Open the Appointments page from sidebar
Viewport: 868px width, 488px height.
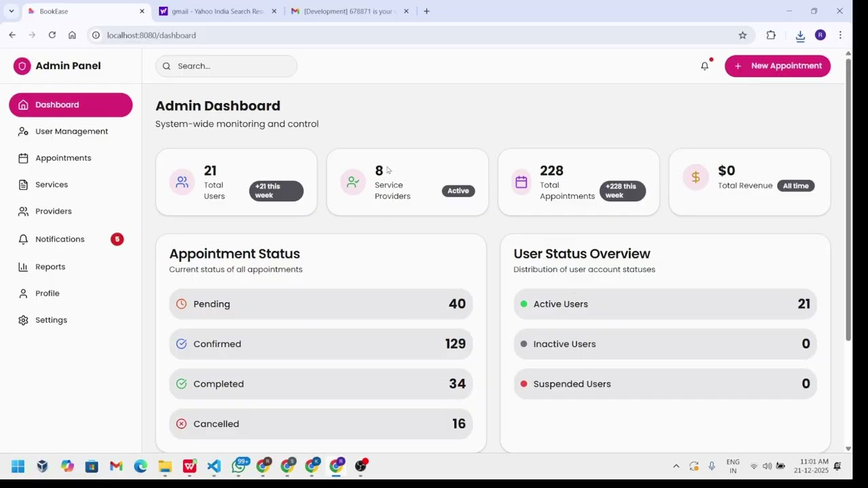(71, 158)
